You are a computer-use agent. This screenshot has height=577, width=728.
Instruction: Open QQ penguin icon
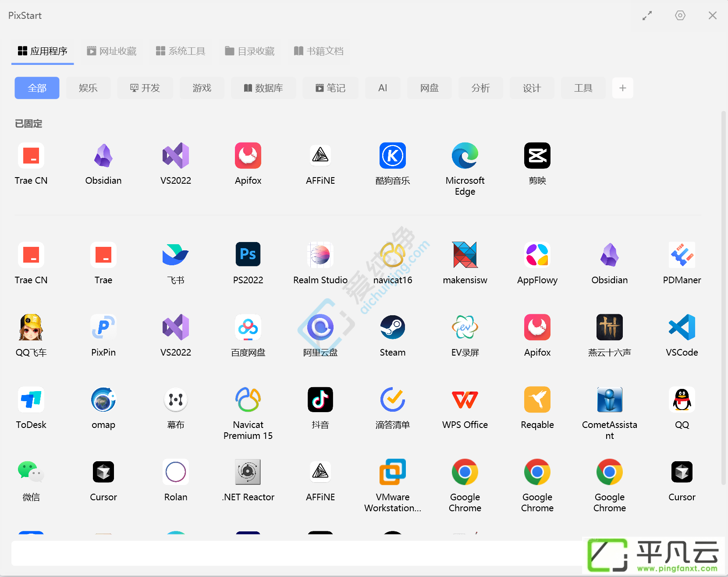click(682, 399)
